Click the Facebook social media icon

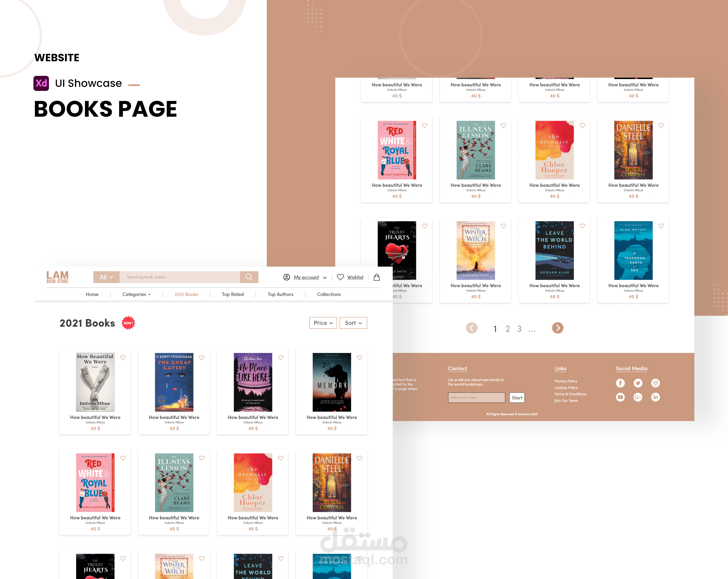point(620,383)
